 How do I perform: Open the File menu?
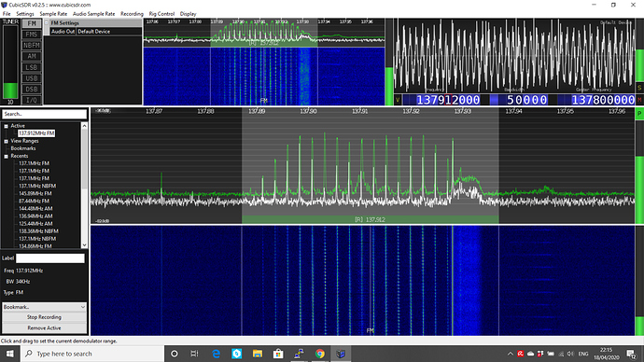click(x=7, y=14)
